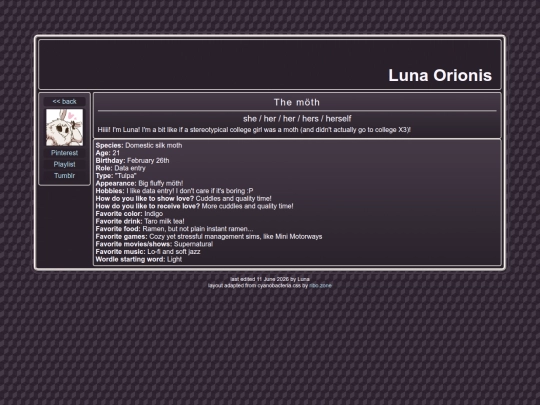Click the 'Birthday: February 26th' line
The width and height of the screenshot is (540, 405).
[x=132, y=160]
